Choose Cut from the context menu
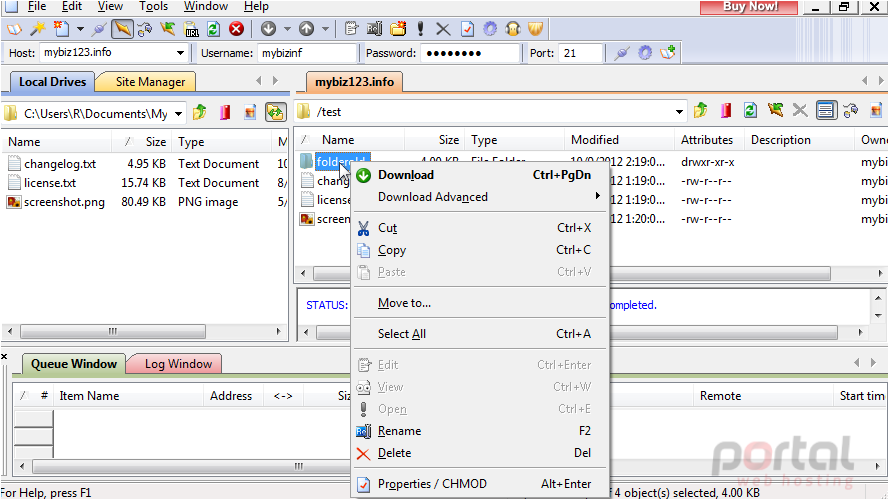Screen dimensions: 889x500 (x=480, y=228)
